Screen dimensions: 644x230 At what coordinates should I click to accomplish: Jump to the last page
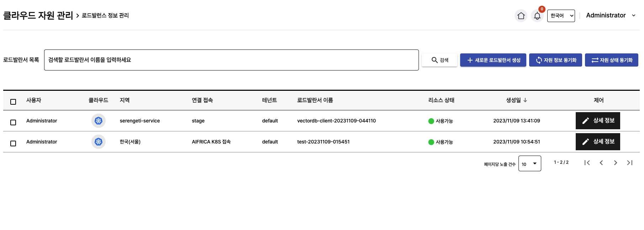click(630, 163)
